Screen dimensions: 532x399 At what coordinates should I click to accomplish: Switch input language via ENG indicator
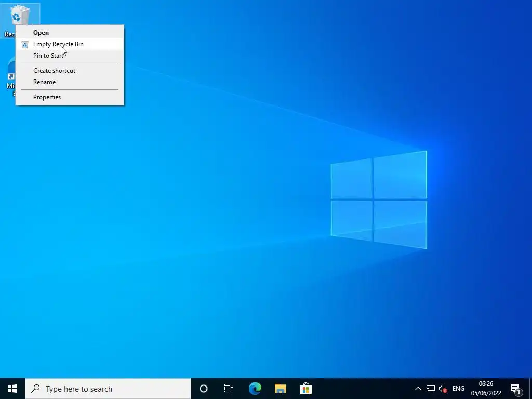tap(458, 389)
